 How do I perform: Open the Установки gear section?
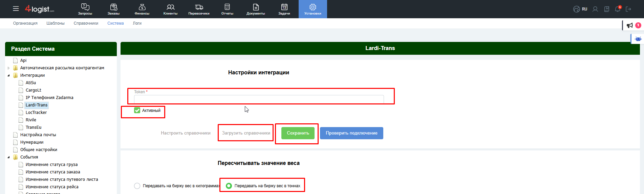click(313, 9)
